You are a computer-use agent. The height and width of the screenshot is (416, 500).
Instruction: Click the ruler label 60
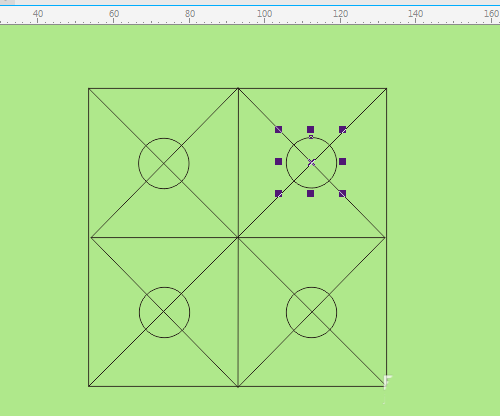point(114,14)
